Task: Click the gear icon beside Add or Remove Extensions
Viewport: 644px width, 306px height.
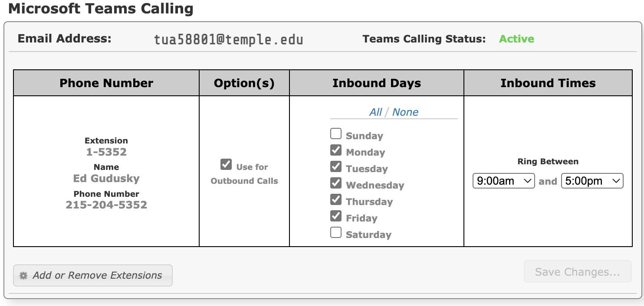Action: tap(24, 276)
